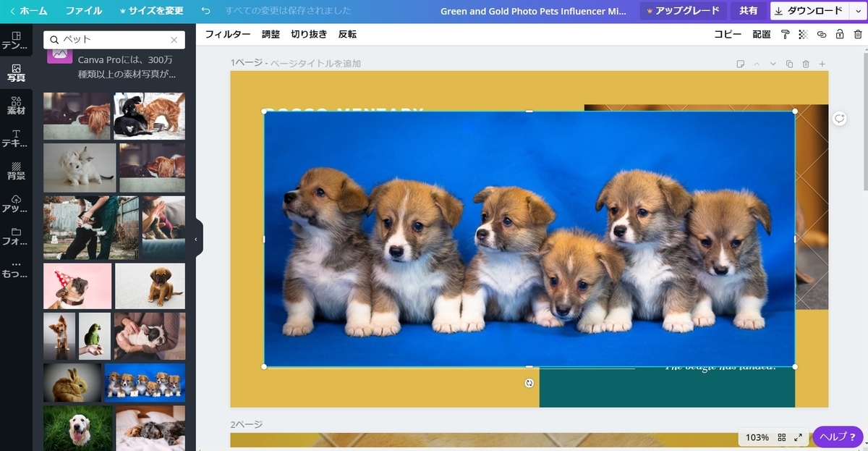Click 配置 to arrange the image
The width and height of the screenshot is (868, 451).
tap(762, 34)
